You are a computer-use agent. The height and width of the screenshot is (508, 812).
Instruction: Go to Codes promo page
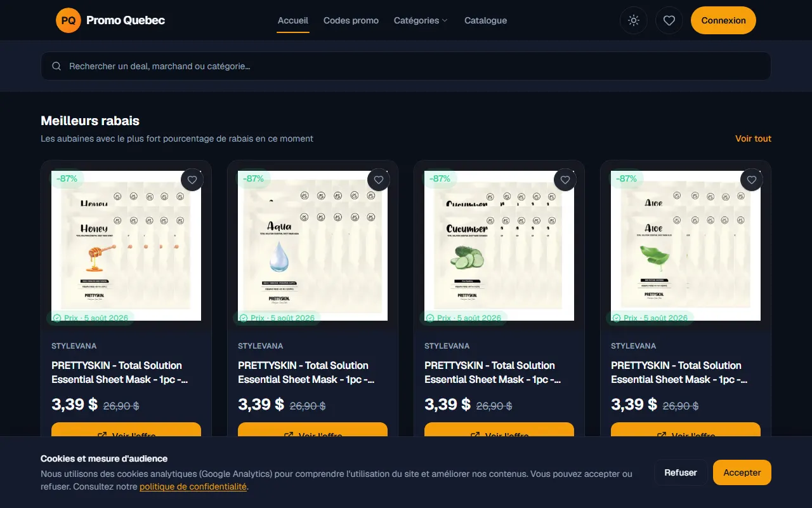[351, 20]
